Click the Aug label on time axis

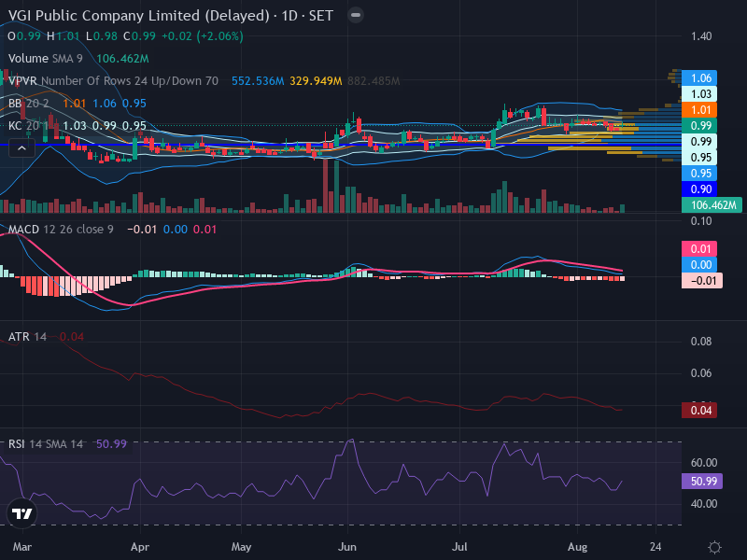pos(577,547)
